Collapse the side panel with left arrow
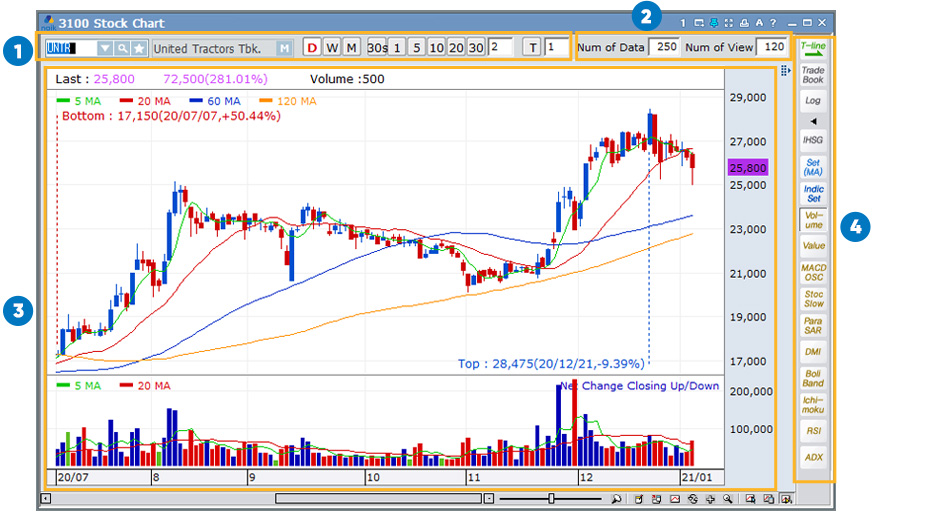 click(813, 121)
